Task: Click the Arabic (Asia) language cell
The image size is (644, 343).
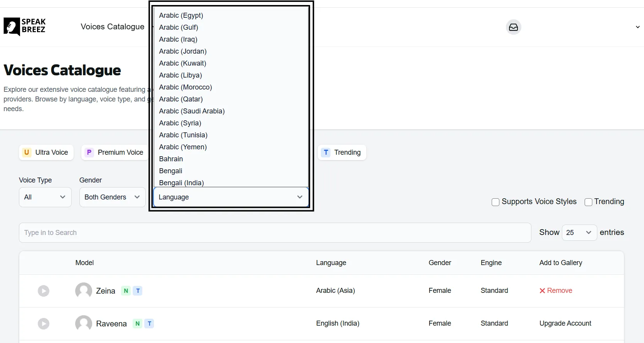Action: pos(335,291)
